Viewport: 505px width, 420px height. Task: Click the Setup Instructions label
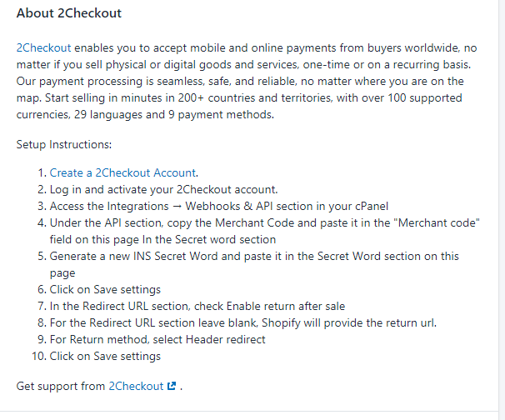point(64,145)
